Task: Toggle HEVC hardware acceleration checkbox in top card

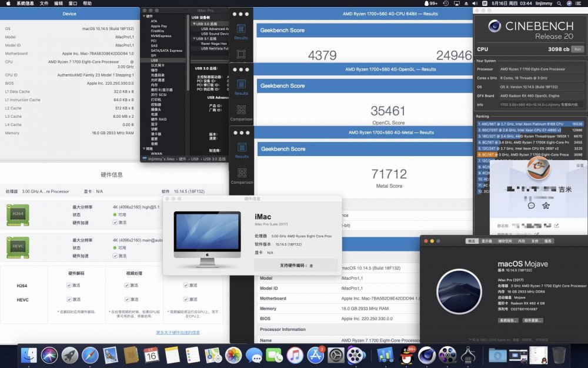Action: click(x=115, y=256)
